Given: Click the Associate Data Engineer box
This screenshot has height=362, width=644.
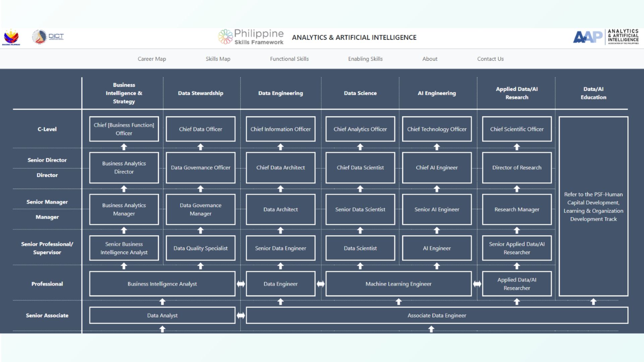Looking at the screenshot, I should 437,315.
